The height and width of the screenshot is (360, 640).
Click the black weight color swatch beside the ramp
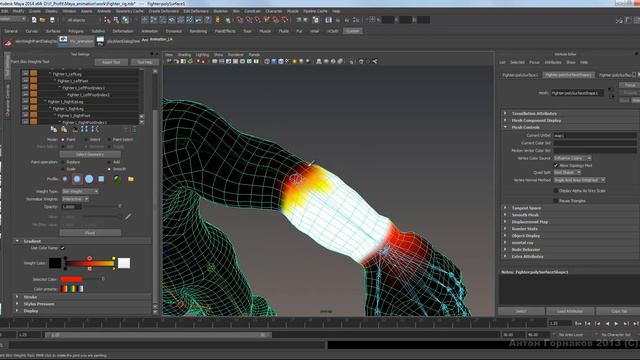coord(55,263)
